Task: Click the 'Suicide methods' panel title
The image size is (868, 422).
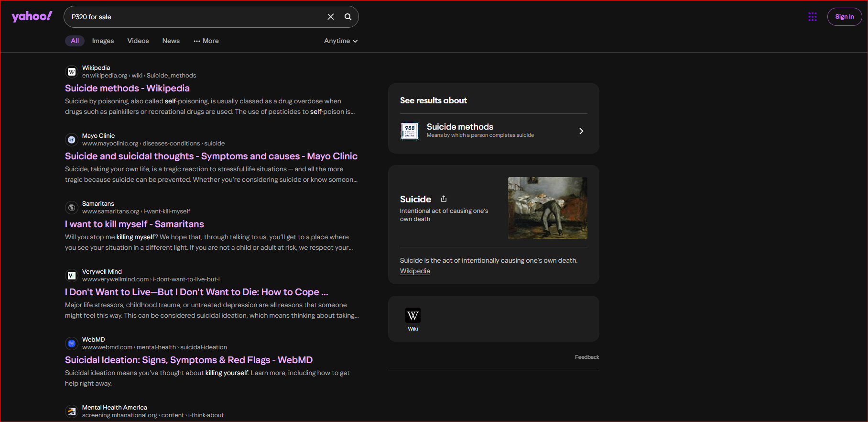Action: click(x=460, y=127)
